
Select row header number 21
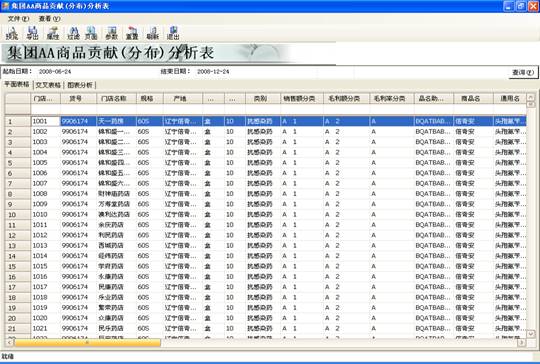(x=18, y=329)
